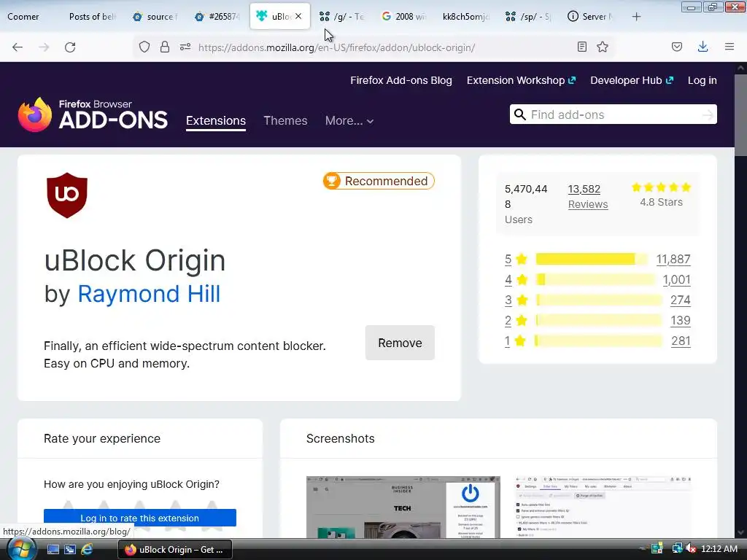Switch to the /g/ - Te tab

pos(342,17)
